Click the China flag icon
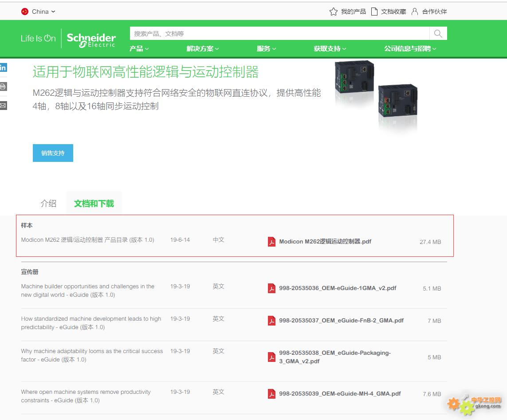The height and width of the screenshot is (420, 507). pos(25,12)
